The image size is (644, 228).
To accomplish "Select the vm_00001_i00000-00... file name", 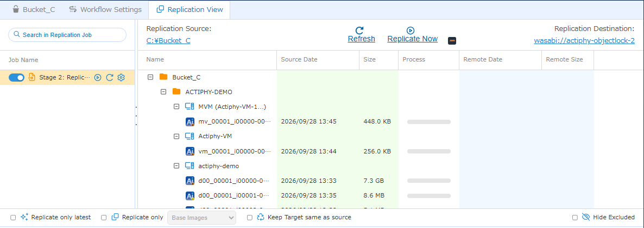I will pyautogui.click(x=235, y=151).
